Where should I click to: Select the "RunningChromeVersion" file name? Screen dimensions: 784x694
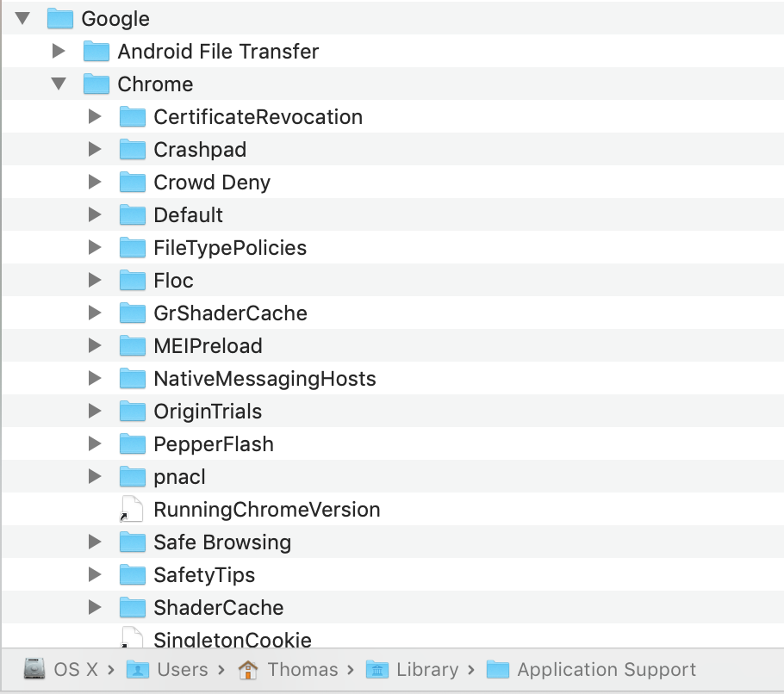click(x=267, y=510)
